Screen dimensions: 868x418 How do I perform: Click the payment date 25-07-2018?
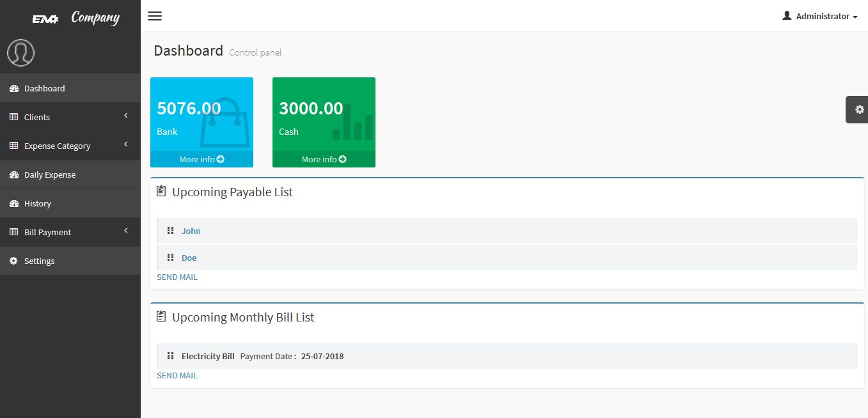[x=322, y=356]
